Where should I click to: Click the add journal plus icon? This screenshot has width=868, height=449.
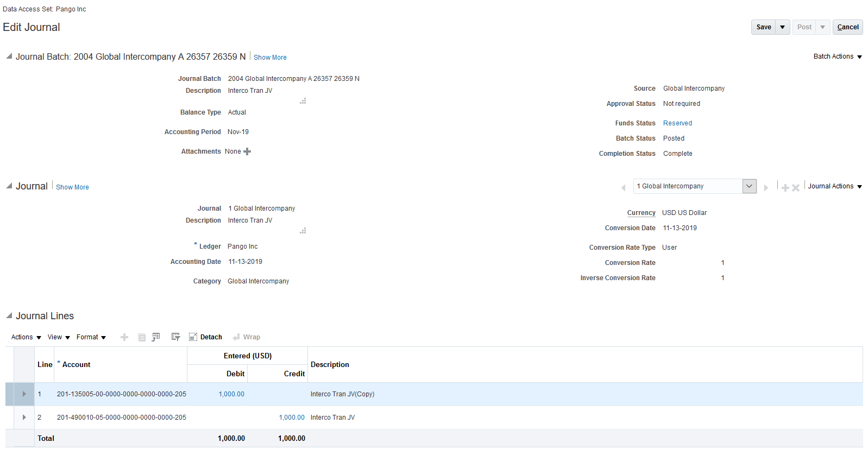tap(785, 187)
